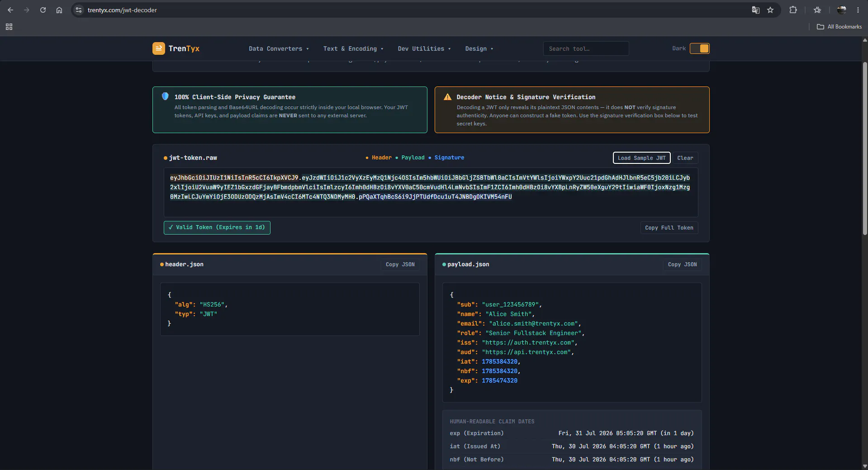The image size is (868, 470).
Task: Expand Dev Utilities menu
Action: coord(424,48)
